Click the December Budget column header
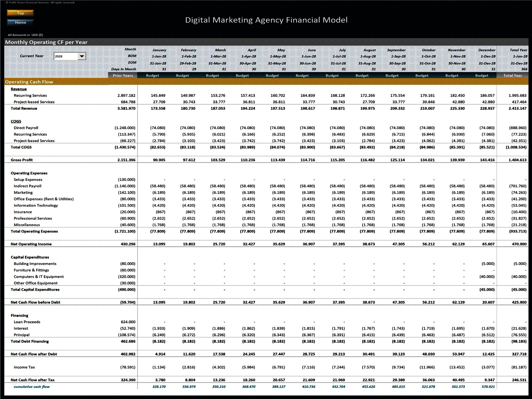Viewport: 532px width, 399px height. (x=482, y=75)
